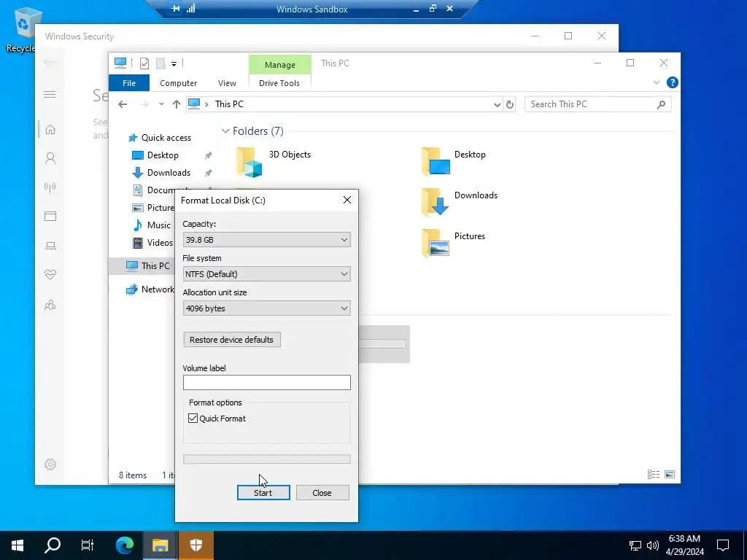The width and height of the screenshot is (747, 560).
Task: Open recent locations dropdown arrow
Action: click(x=161, y=104)
